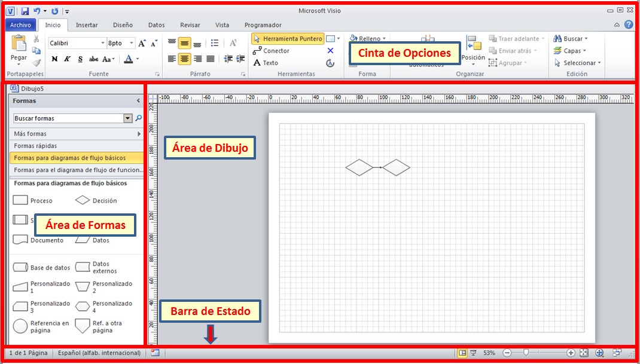
Task: Toggle right text alignment
Action: [x=197, y=59]
